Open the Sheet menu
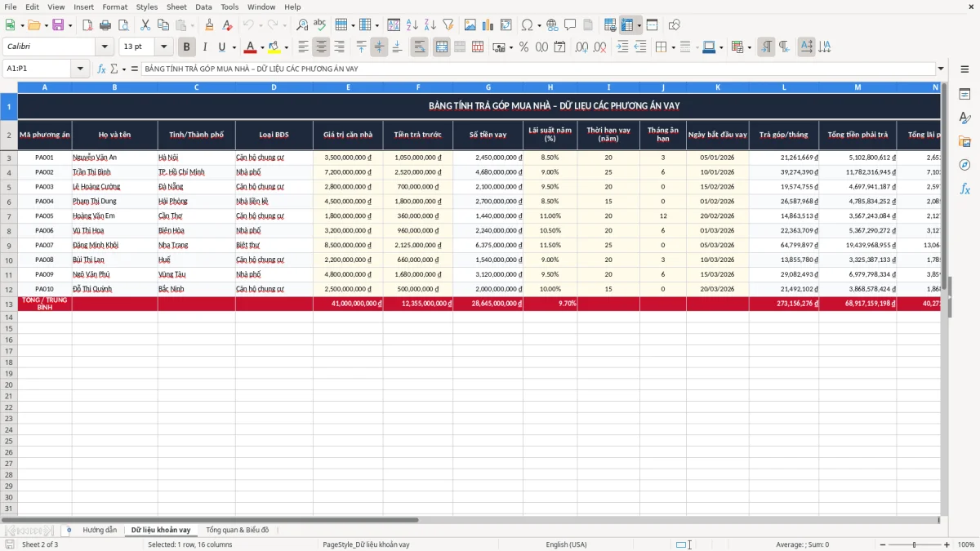 176,7
